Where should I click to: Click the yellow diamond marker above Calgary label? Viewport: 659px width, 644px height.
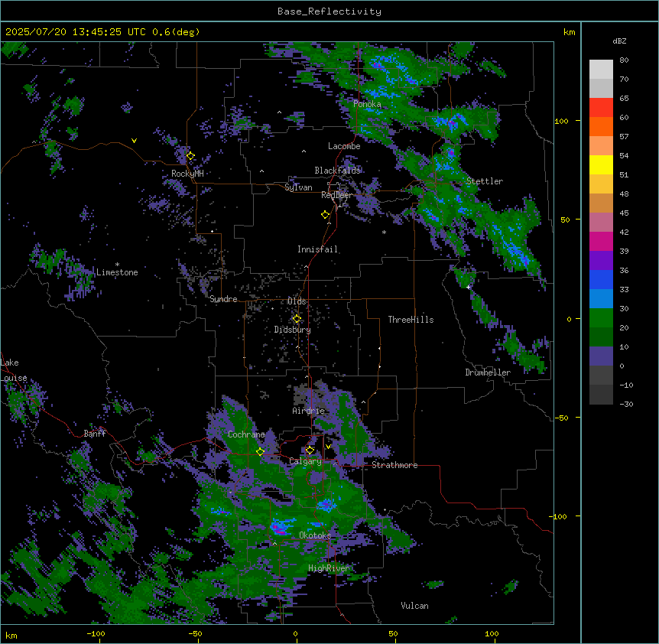point(310,450)
